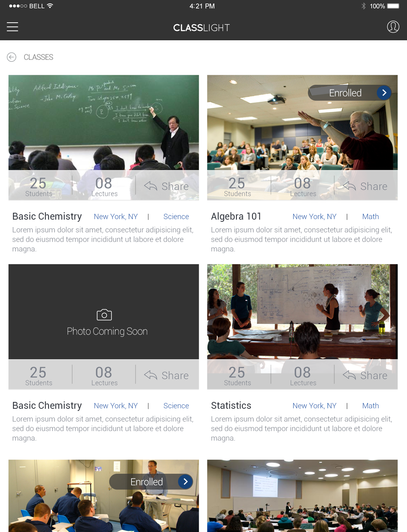
Task: Select New York, NY link under Algebra 101
Action: (x=315, y=216)
